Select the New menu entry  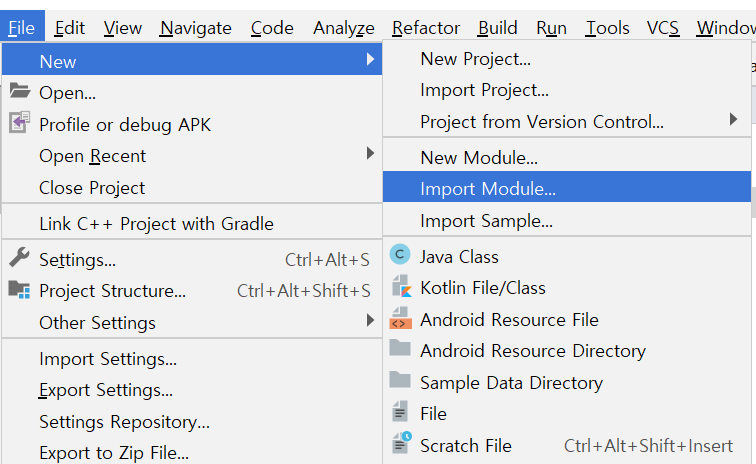point(192,59)
